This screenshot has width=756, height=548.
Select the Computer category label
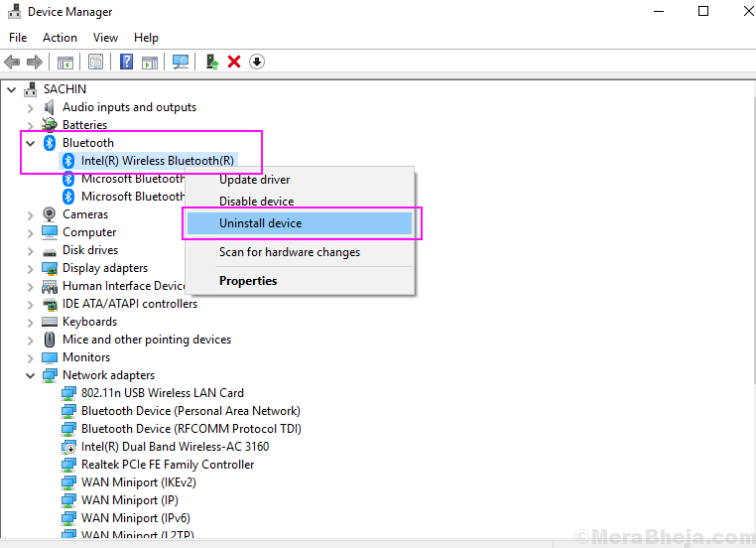click(x=89, y=232)
